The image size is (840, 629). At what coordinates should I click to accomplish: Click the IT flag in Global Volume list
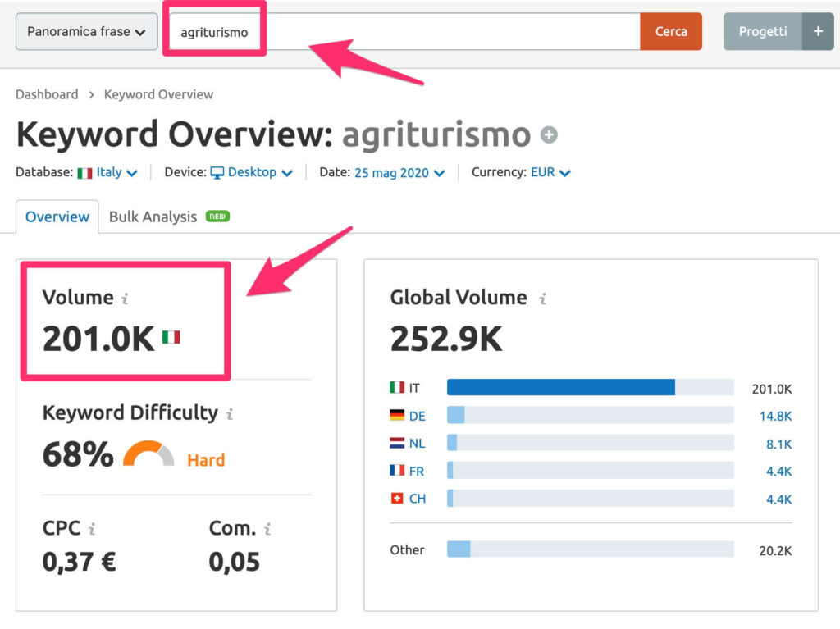point(397,387)
